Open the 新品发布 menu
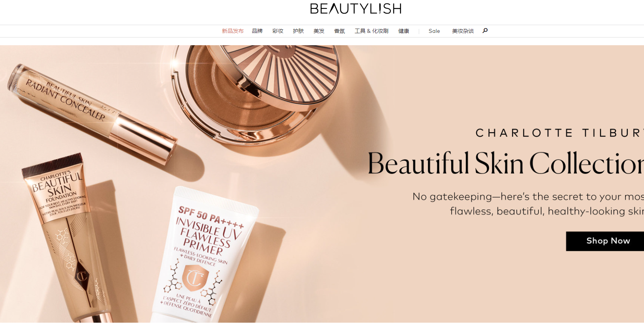This screenshot has height=325, width=644. click(233, 31)
